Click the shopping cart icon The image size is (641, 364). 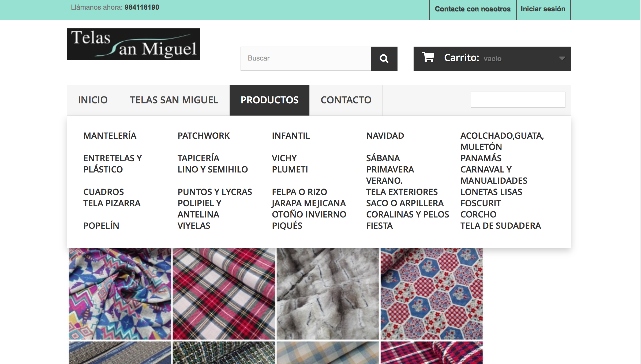[428, 57]
